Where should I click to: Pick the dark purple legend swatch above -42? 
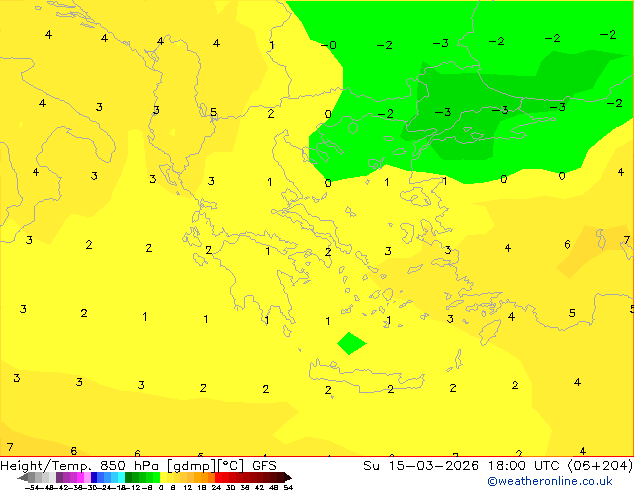[59, 478]
